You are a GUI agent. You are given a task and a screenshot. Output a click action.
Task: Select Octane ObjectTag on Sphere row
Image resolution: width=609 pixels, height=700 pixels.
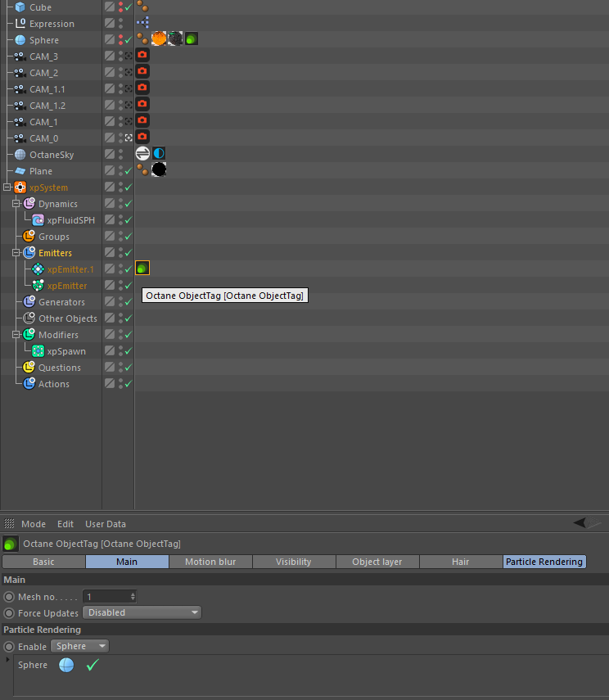(192, 38)
